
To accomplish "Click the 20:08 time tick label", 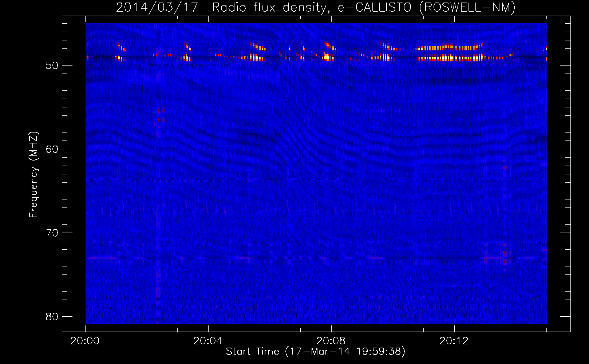I will (x=331, y=341).
